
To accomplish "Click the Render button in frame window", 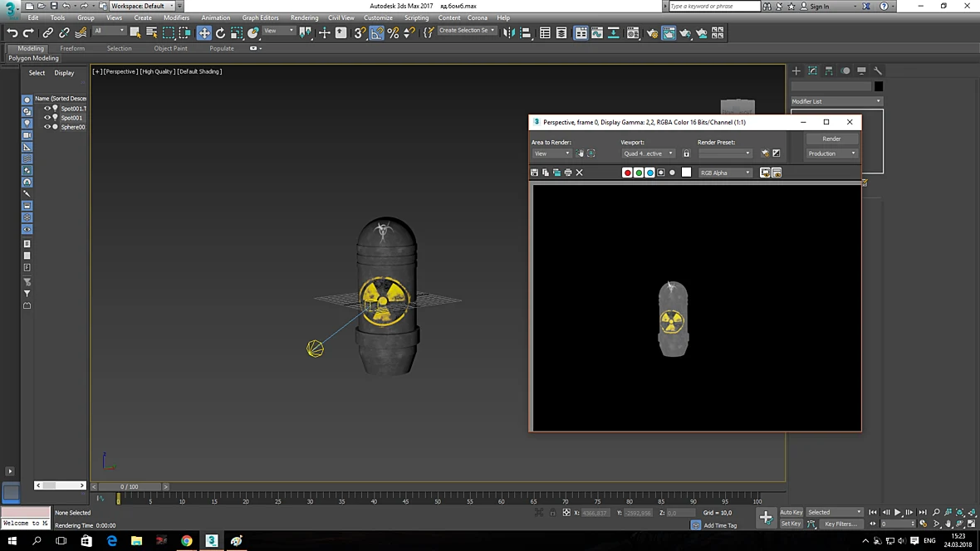I will (831, 139).
